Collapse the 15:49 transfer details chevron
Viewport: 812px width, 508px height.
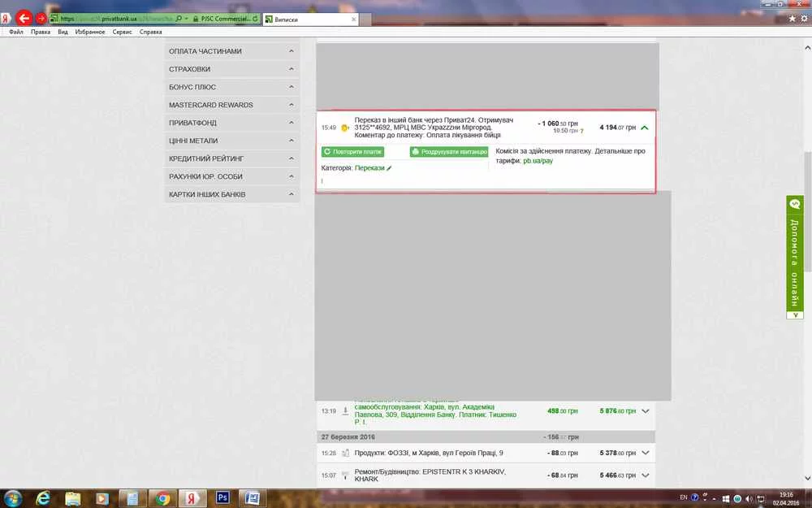click(x=644, y=128)
